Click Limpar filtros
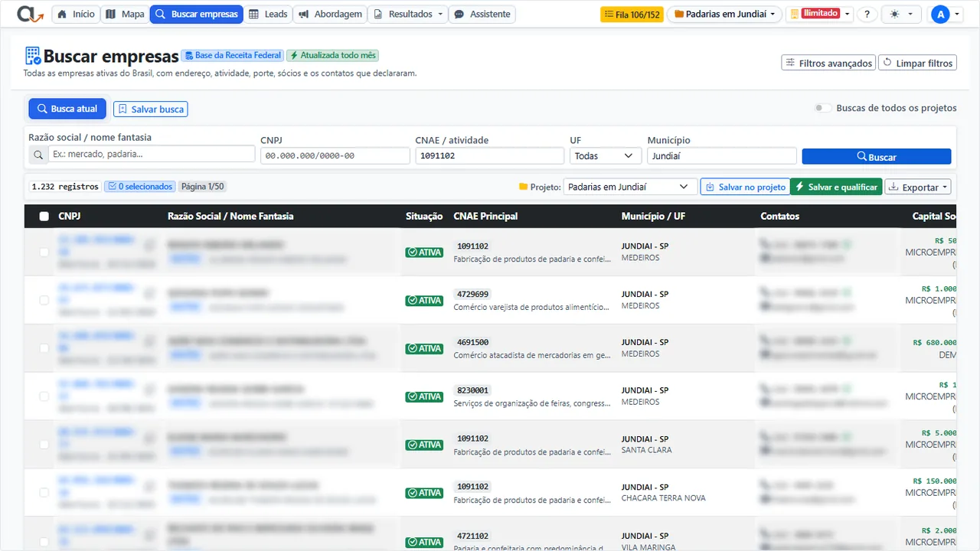 917,63
